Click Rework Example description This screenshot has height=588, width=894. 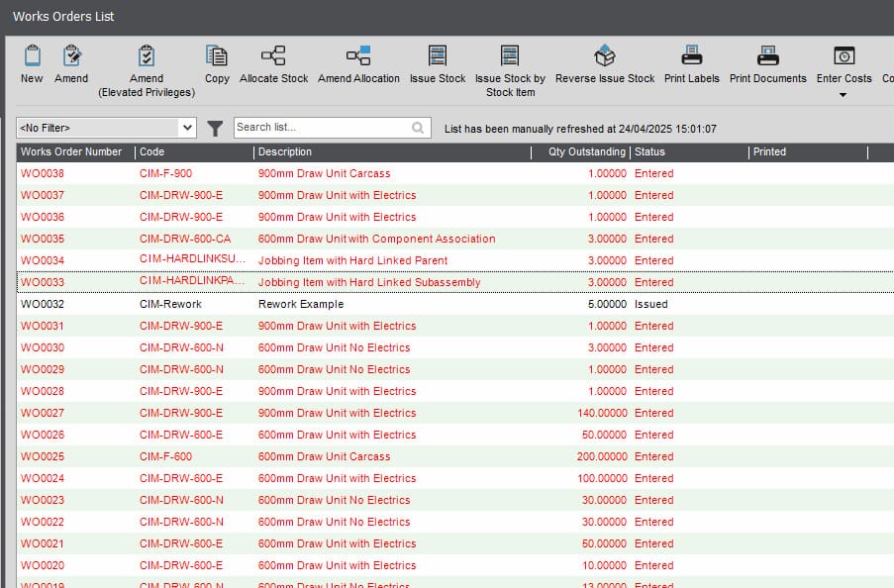(x=300, y=304)
